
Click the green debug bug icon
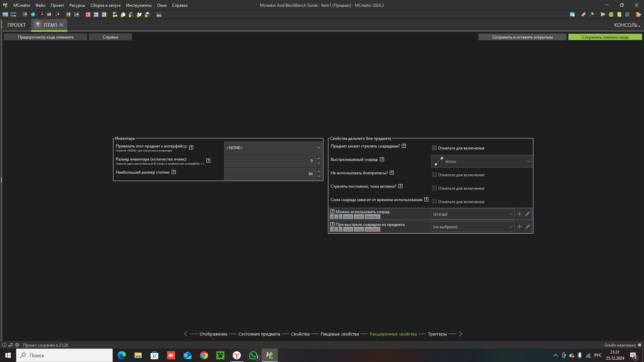pos(611,14)
